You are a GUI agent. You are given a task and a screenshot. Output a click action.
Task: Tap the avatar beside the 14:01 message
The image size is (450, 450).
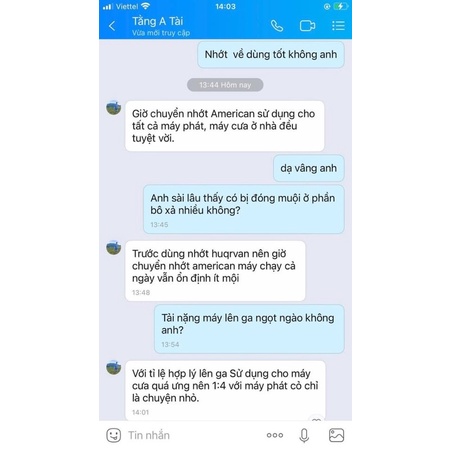pos(113,367)
